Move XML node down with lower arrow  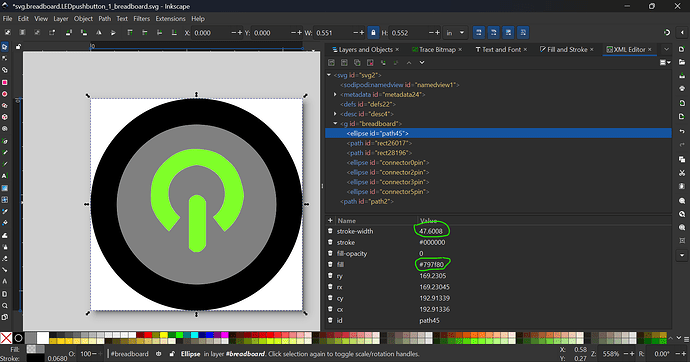tap(422, 62)
